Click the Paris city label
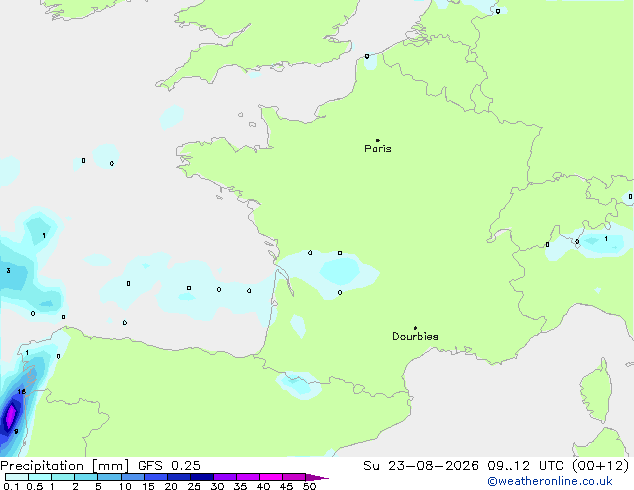Image resolution: width=634 pixels, height=490 pixels. point(378,149)
